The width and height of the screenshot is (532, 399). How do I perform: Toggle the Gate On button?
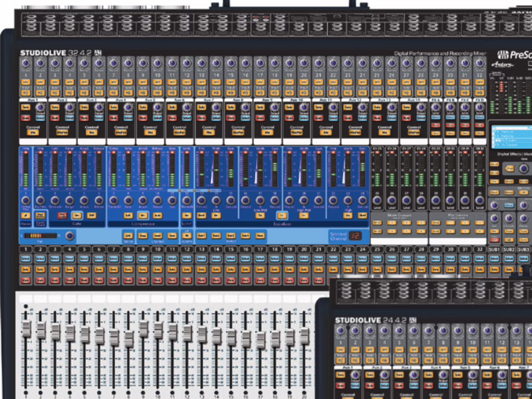coord(77,215)
